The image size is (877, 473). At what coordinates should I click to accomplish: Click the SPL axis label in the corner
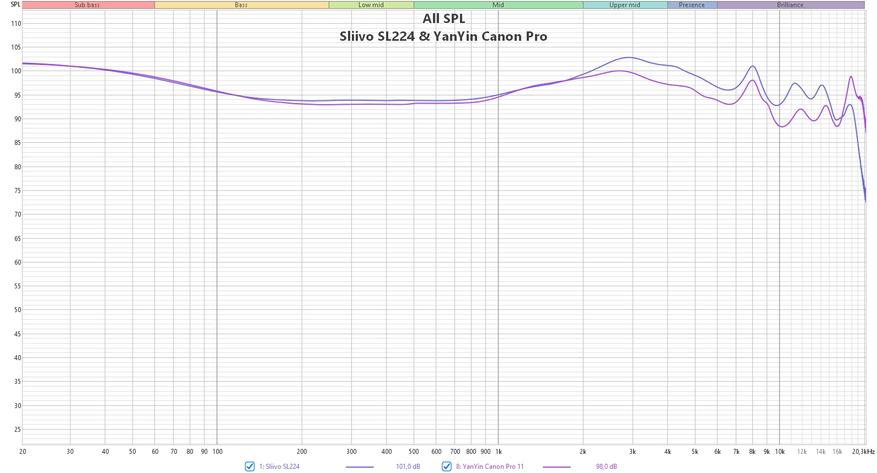pos(15,4)
